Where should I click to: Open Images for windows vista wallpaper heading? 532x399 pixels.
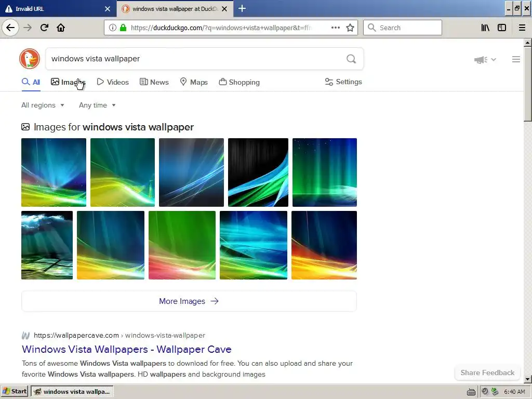tap(114, 127)
